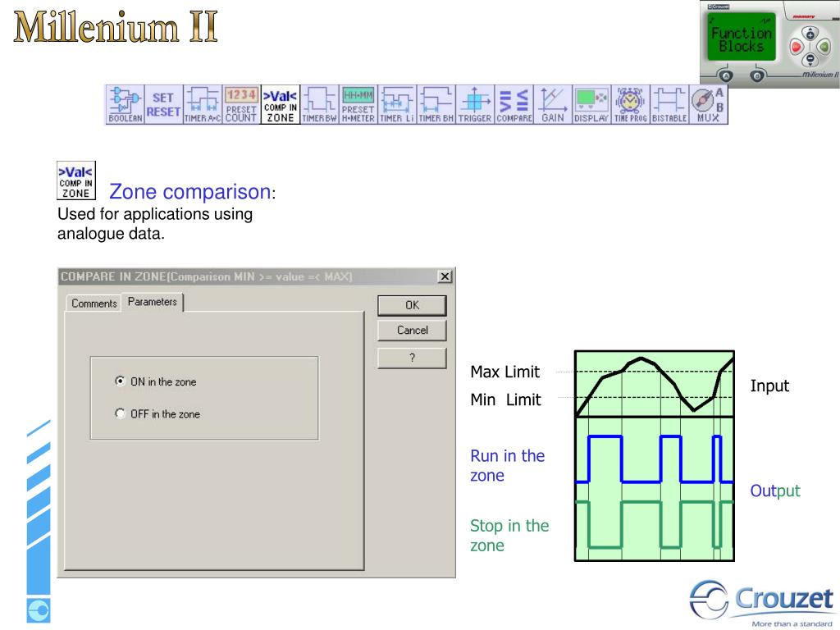Click the Cancel button
This screenshot has height=630, width=840.
tap(412, 331)
